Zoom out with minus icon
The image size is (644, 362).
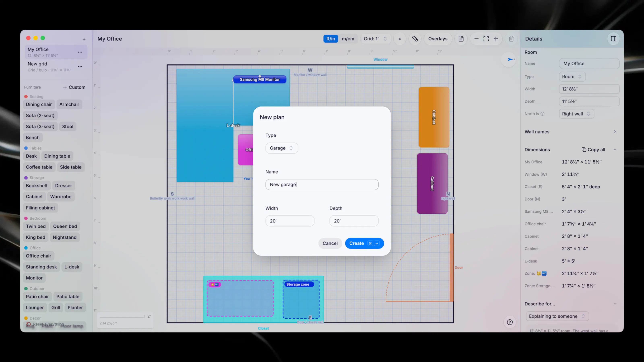pos(476,39)
